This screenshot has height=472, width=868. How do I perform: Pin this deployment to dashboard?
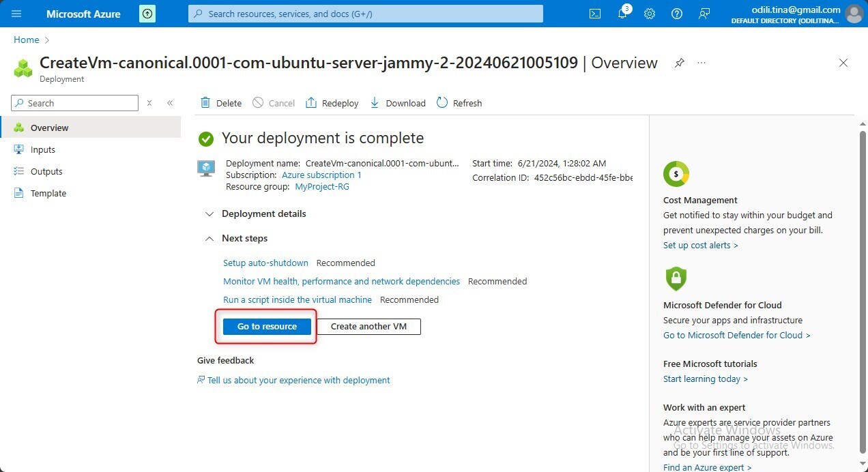(x=679, y=63)
